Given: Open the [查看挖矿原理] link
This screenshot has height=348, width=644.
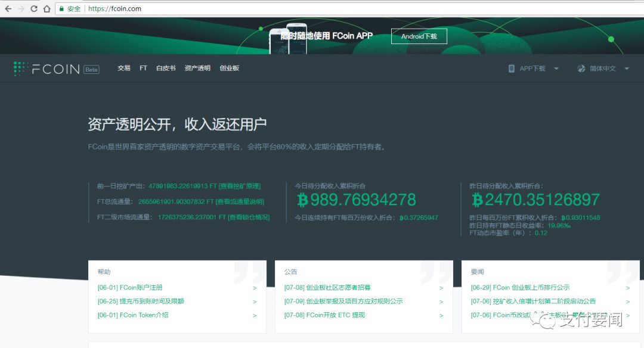Looking at the screenshot, I should click(x=240, y=186).
